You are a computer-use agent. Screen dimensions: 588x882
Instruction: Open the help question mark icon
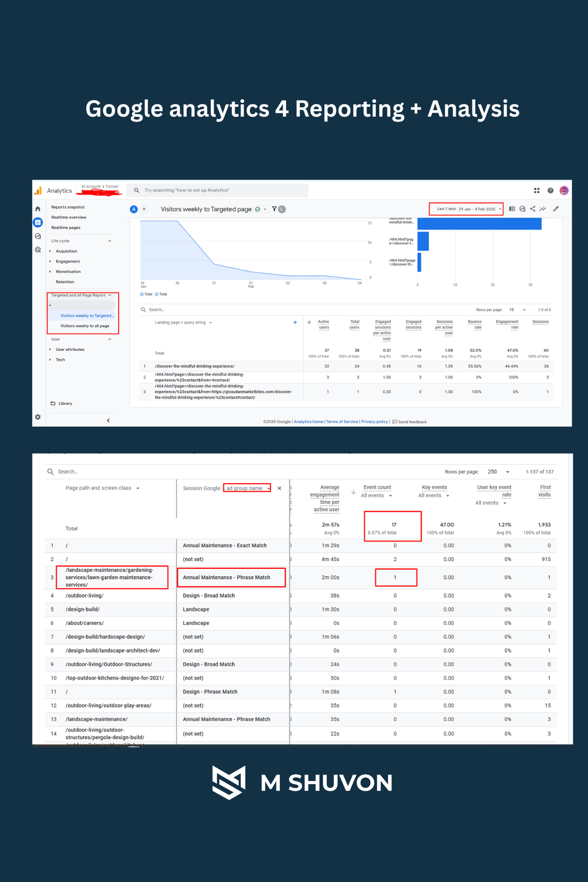click(x=550, y=191)
